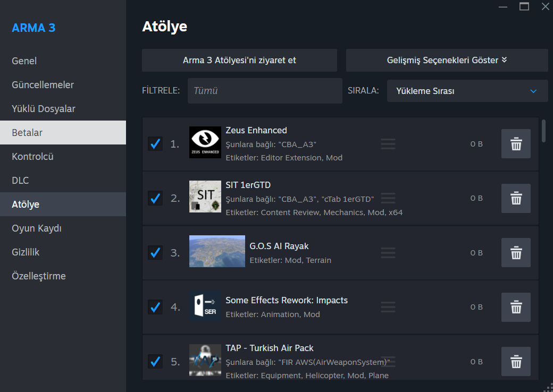Viewport: 553px width, 392px height.
Task: Click the minimize window button
Action: tap(503, 7)
